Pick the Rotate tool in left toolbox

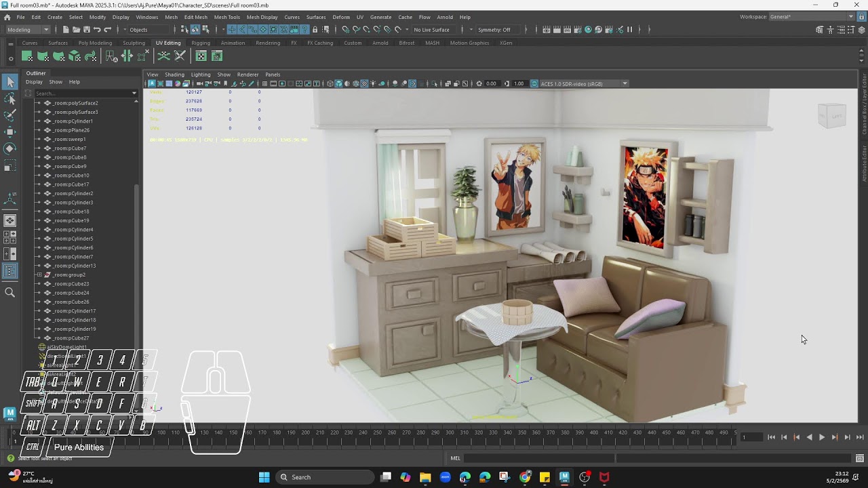(10, 148)
